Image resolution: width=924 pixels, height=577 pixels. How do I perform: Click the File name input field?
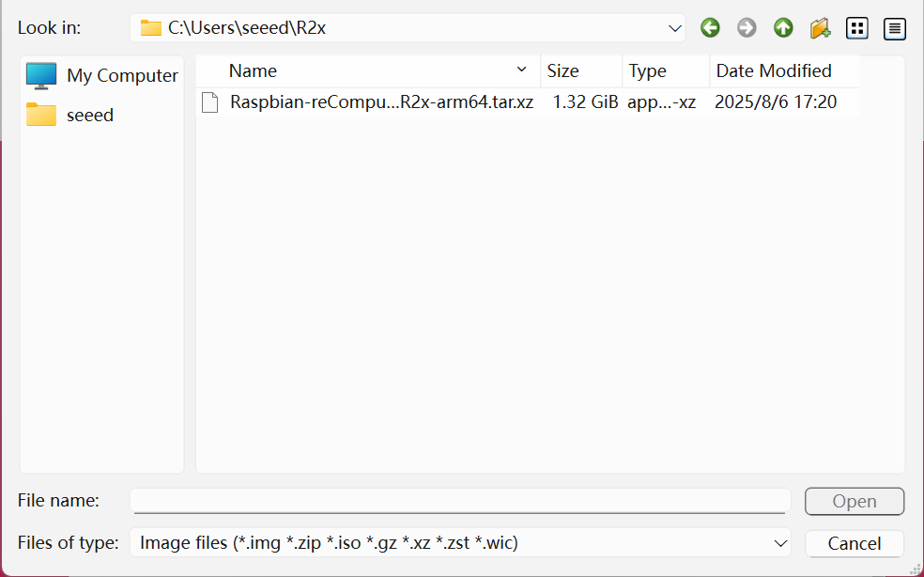(x=458, y=501)
